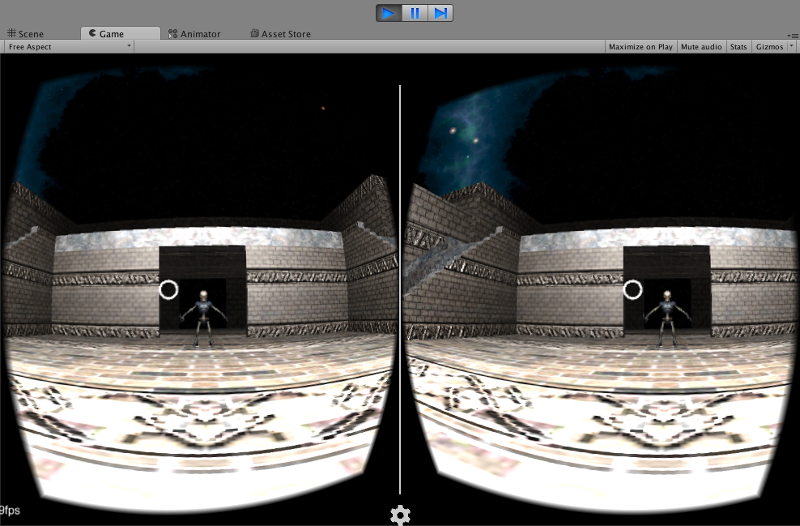This screenshot has height=526, width=800.
Task: Toggle Gizmos display
Action: click(x=769, y=46)
